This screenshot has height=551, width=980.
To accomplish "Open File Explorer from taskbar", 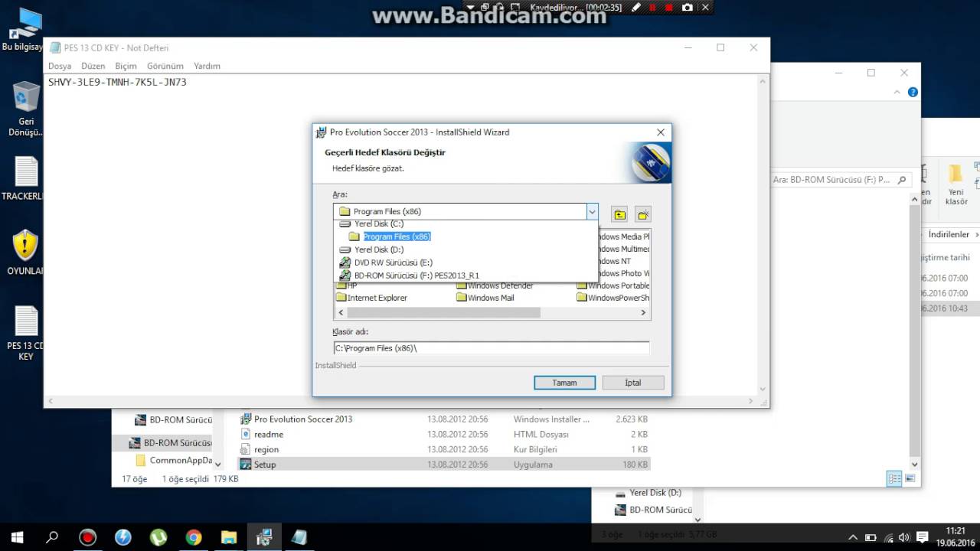I will [229, 537].
